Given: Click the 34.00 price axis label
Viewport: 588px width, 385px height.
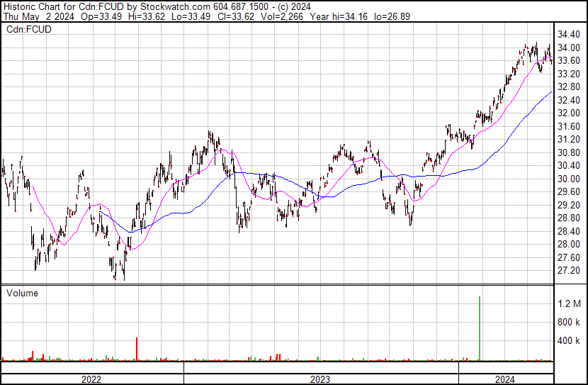Looking at the screenshot, I should coord(569,48).
